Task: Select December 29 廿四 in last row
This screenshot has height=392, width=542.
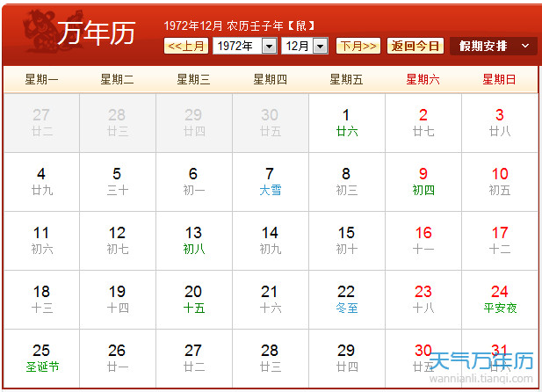Action: click(347, 359)
